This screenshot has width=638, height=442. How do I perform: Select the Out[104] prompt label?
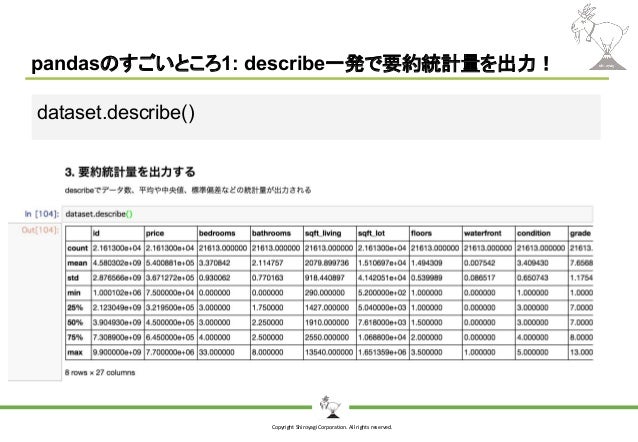tap(40, 230)
